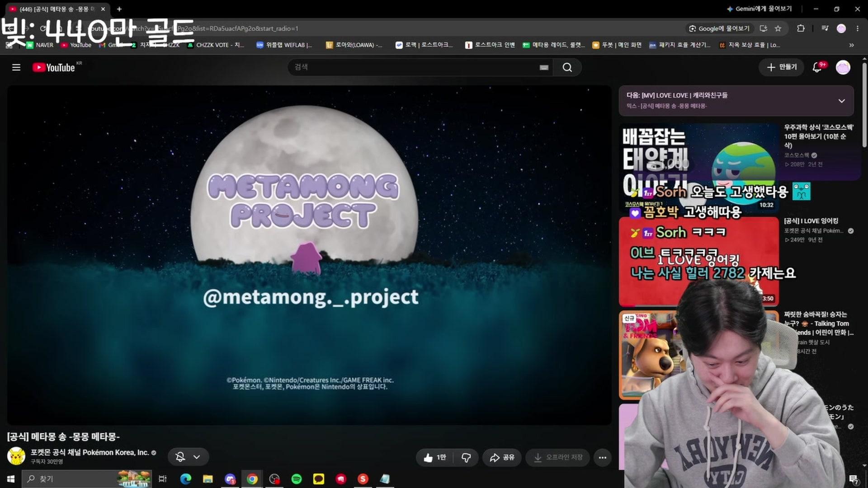Open a new browser tab
This screenshot has height=488, width=868.
click(x=119, y=9)
